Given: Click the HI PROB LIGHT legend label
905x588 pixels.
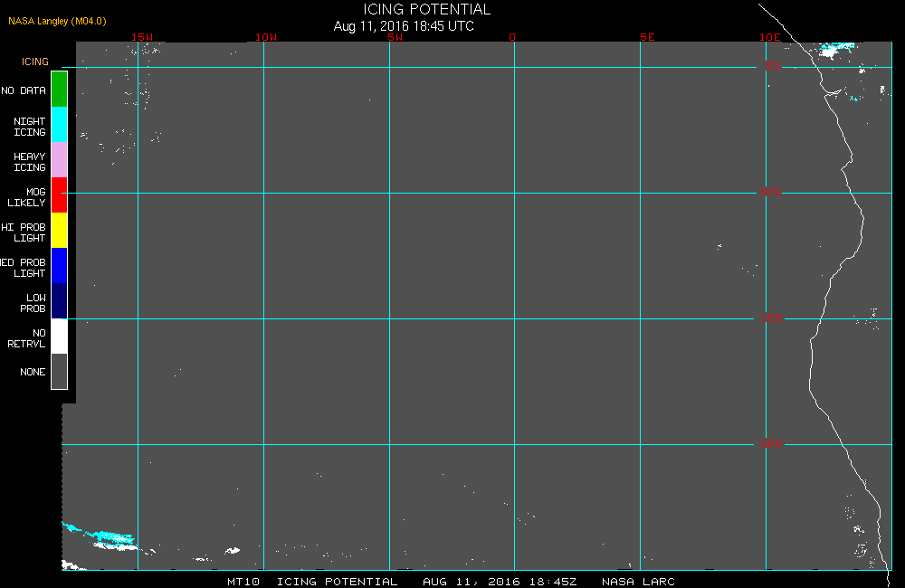Looking at the screenshot, I should (24, 232).
